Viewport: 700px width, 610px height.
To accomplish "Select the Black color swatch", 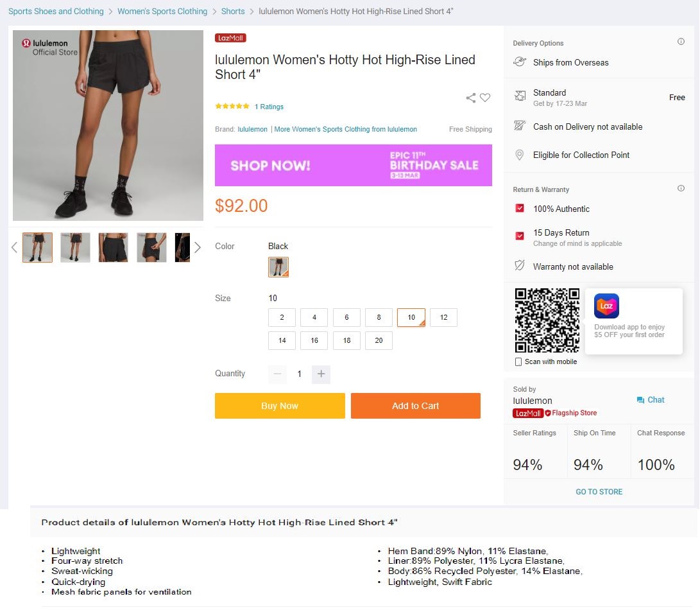I will coord(278,267).
